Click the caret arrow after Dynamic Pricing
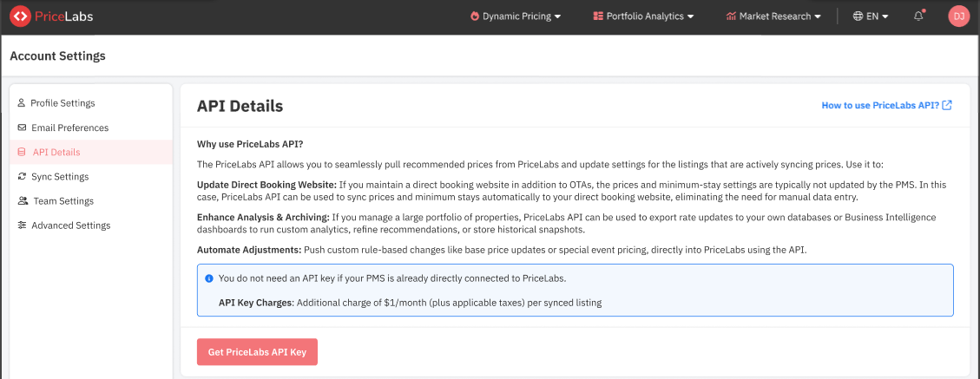980x379 pixels. pyautogui.click(x=558, y=16)
